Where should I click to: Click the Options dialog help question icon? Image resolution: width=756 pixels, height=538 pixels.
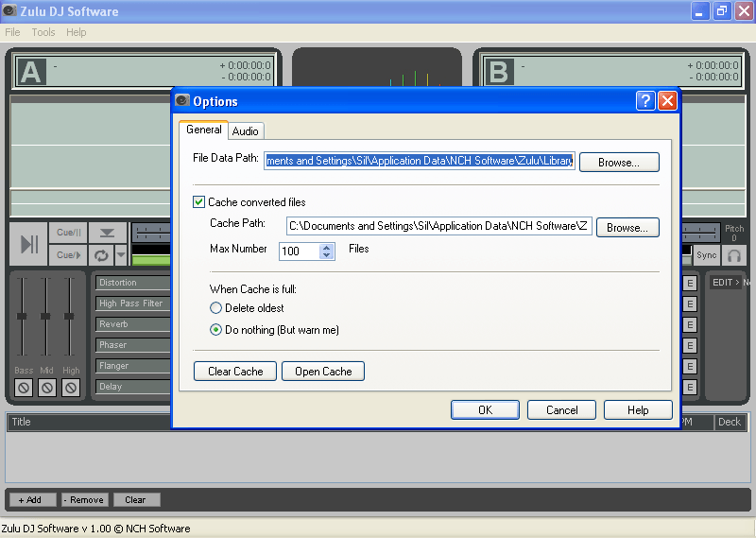(x=645, y=101)
